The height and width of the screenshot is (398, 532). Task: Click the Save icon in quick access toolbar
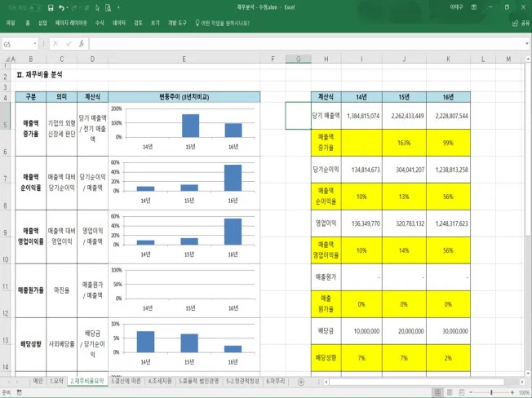pos(51,7)
